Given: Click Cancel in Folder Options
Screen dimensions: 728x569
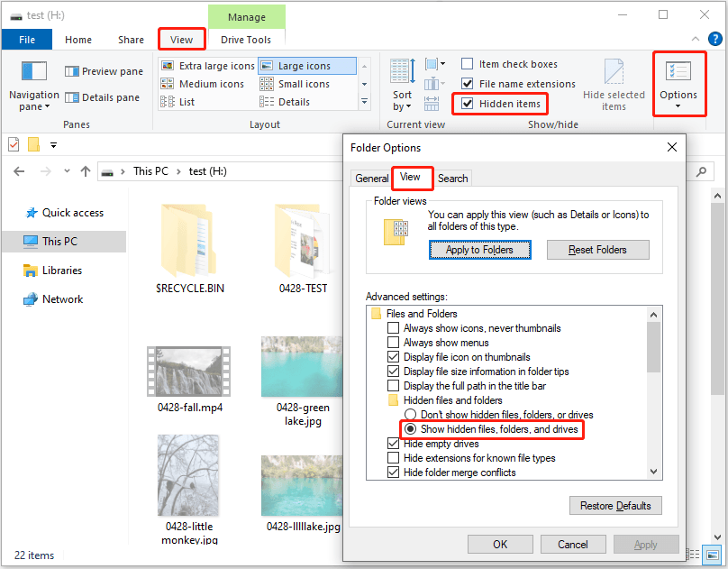Looking at the screenshot, I should [x=573, y=544].
